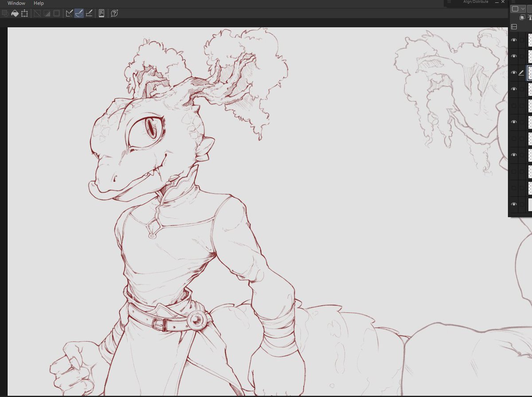
Task: Activate the Scale/Rotate transform icon
Action: point(24,13)
